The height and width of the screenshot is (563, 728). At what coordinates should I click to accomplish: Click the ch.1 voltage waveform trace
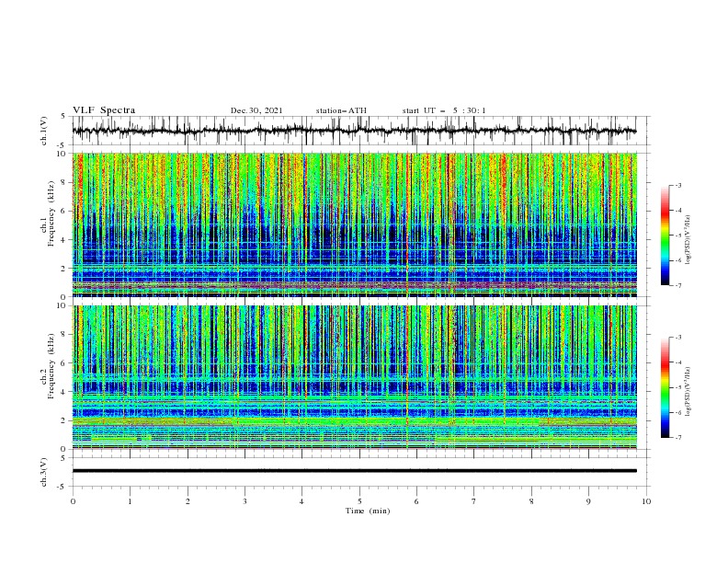click(x=354, y=131)
